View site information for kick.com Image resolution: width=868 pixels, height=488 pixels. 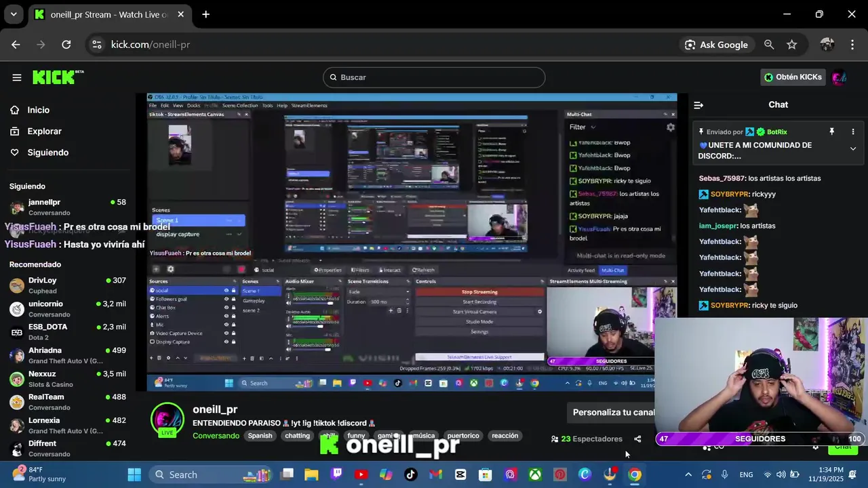97,45
